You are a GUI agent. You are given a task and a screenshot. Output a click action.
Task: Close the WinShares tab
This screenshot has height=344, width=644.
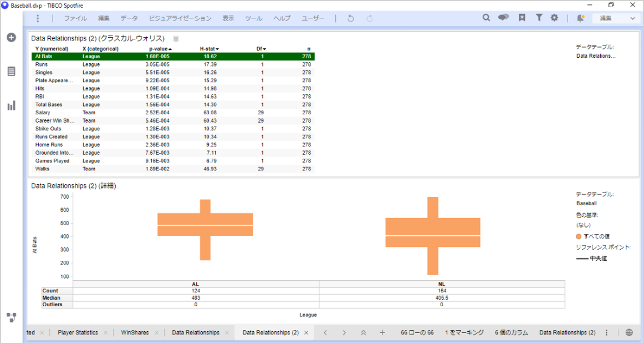point(156,333)
